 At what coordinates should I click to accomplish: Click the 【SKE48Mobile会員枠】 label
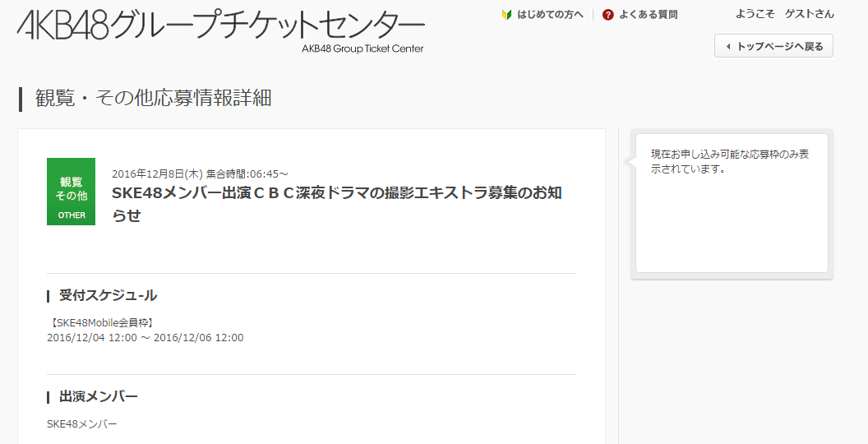[100, 323]
